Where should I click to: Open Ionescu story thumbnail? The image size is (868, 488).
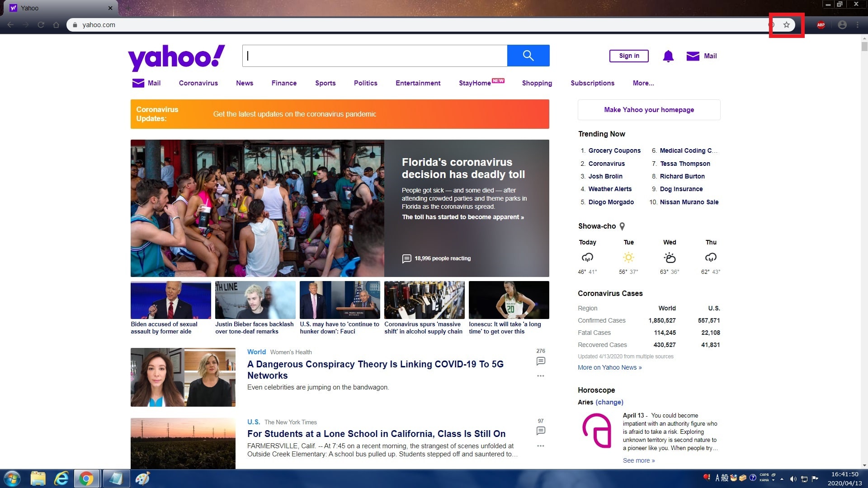tap(509, 300)
